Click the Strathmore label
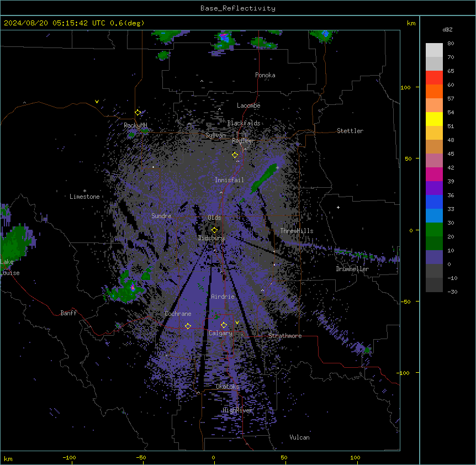The width and height of the screenshot is (476, 465). [x=285, y=336]
